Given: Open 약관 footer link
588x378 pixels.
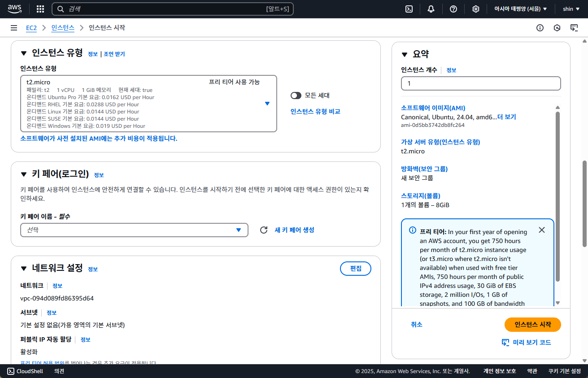Looking at the screenshot, I should (532, 371).
